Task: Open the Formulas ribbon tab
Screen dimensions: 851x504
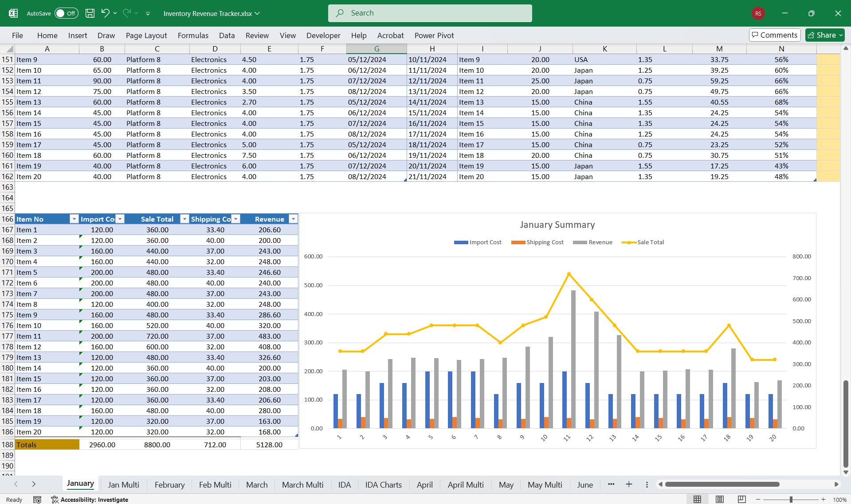Action: 193,35
